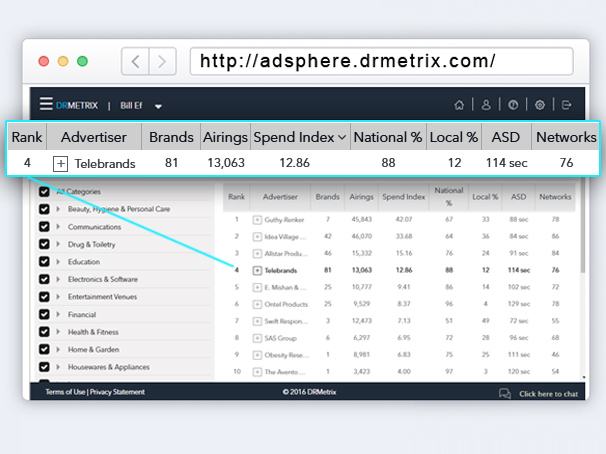Click the browser back arrow
The width and height of the screenshot is (606, 454).
click(135, 61)
